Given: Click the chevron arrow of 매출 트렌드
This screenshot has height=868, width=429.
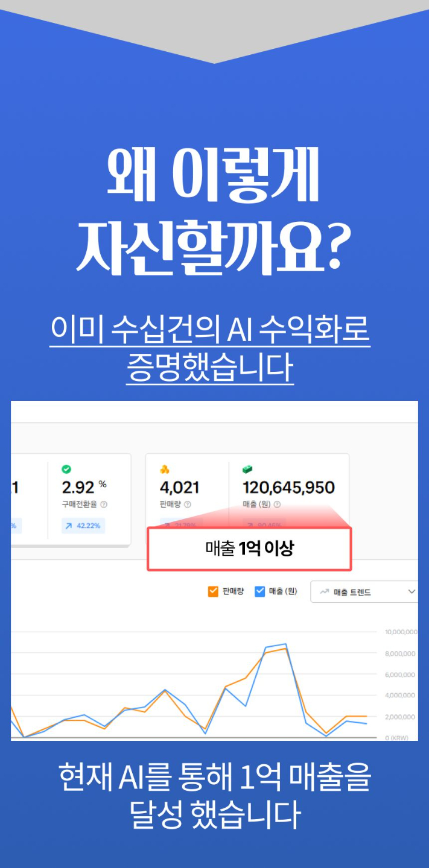Looking at the screenshot, I should pos(412,592).
